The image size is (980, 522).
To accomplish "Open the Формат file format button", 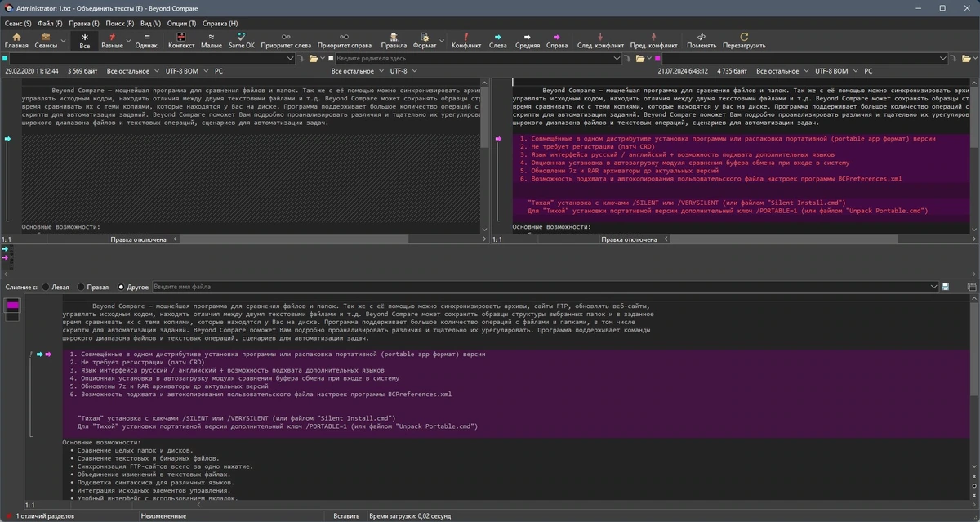I will (x=425, y=41).
